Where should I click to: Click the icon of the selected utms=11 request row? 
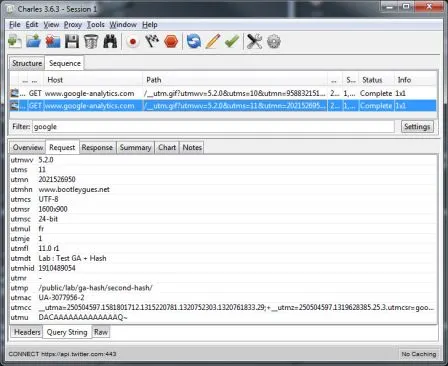coord(14,106)
